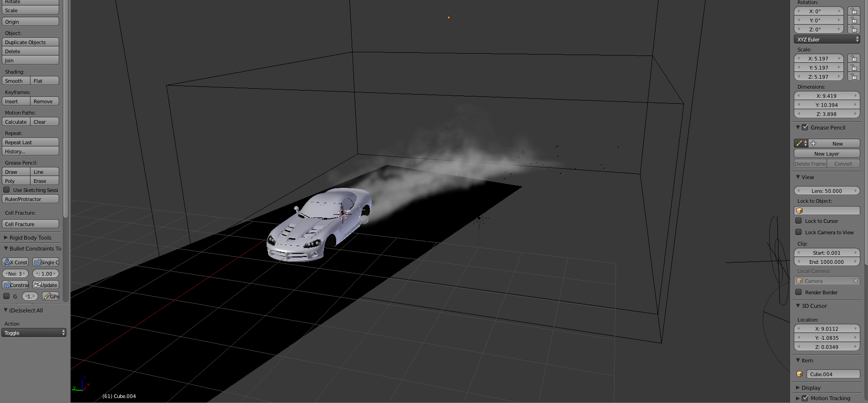Toggle the lock icon for Scale Z

pyautogui.click(x=854, y=77)
